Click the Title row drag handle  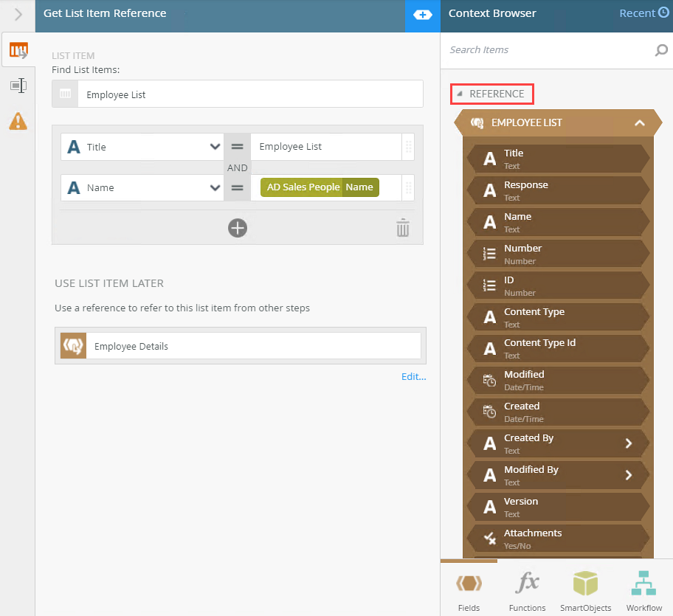pyautogui.click(x=409, y=147)
